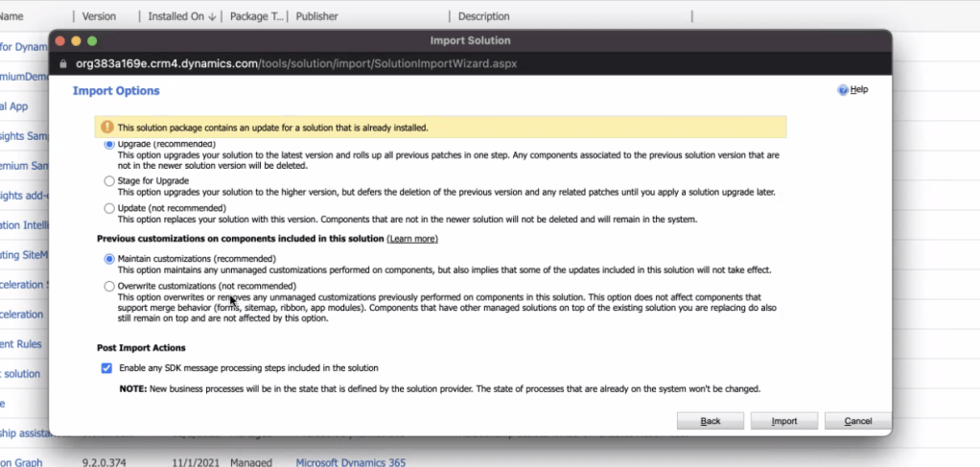This screenshot has height=467, width=980.
Task: Click the warning icon in yellow banner
Action: coord(107,127)
